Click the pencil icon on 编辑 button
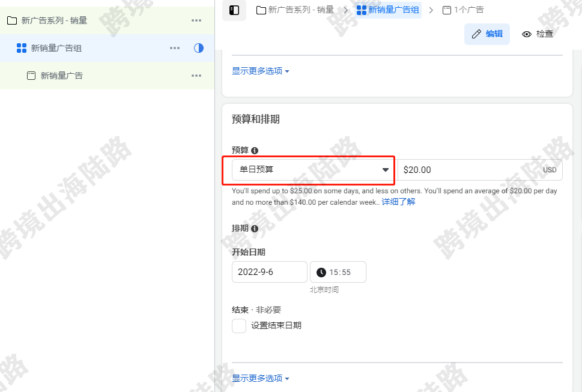Image resolution: width=582 pixels, height=392 pixels. [476, 34]
